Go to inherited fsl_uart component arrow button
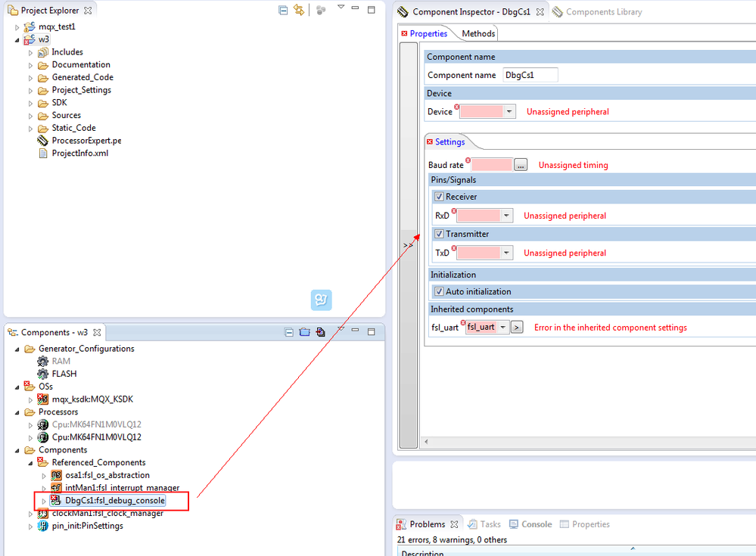This screenshot has width=756, height=556. [x=517, y=327]
